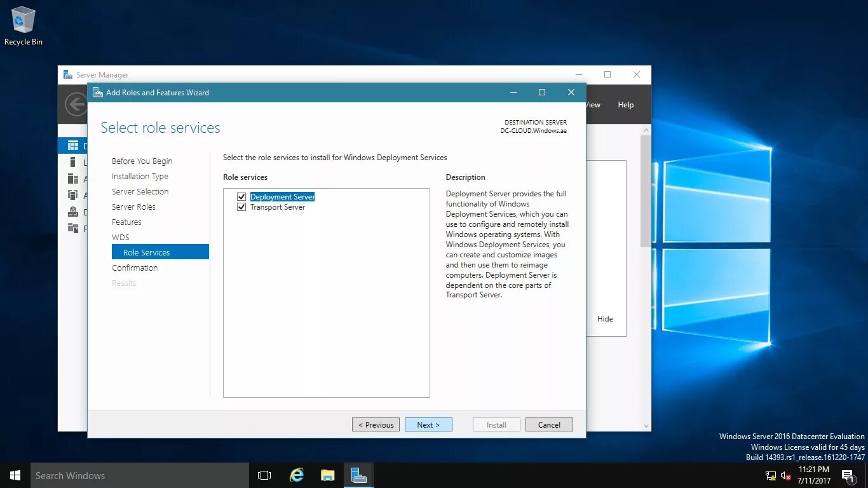The height and width of the screenshot is (488, 868).
Task: Click the Server Manager back arrow
Action: [76, 105]
